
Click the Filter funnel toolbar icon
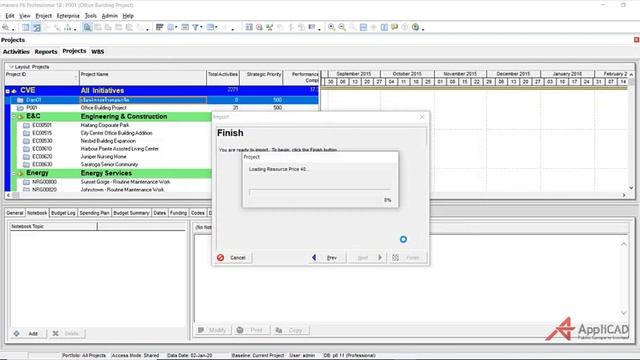click(x=196, y=27)
